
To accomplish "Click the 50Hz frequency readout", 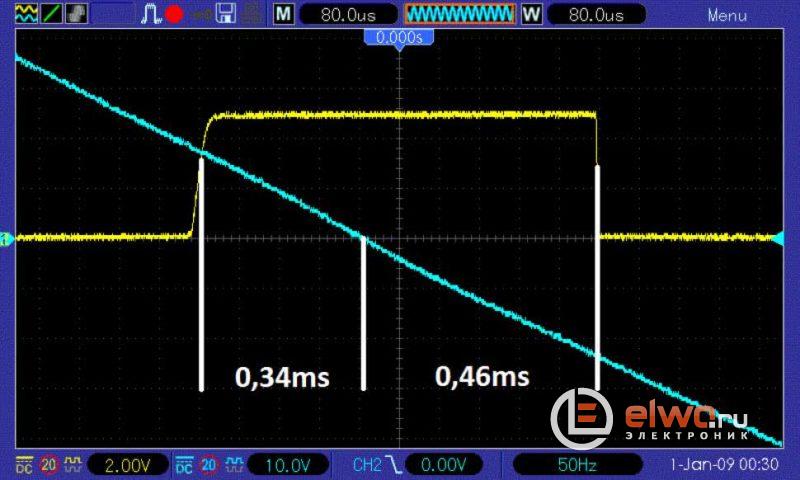I will click(x=577, y=465).
